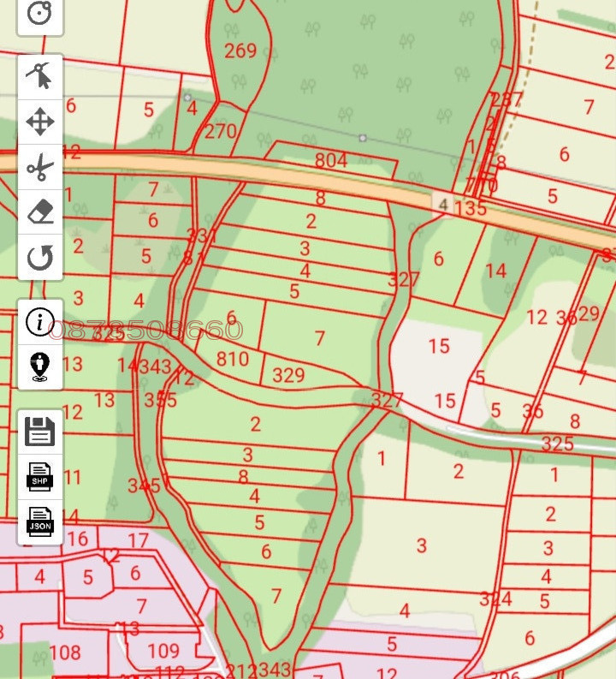Select the circle drawing tool
Screen dimensions: 616x679
pyautogui.click(x=40, y=14)
